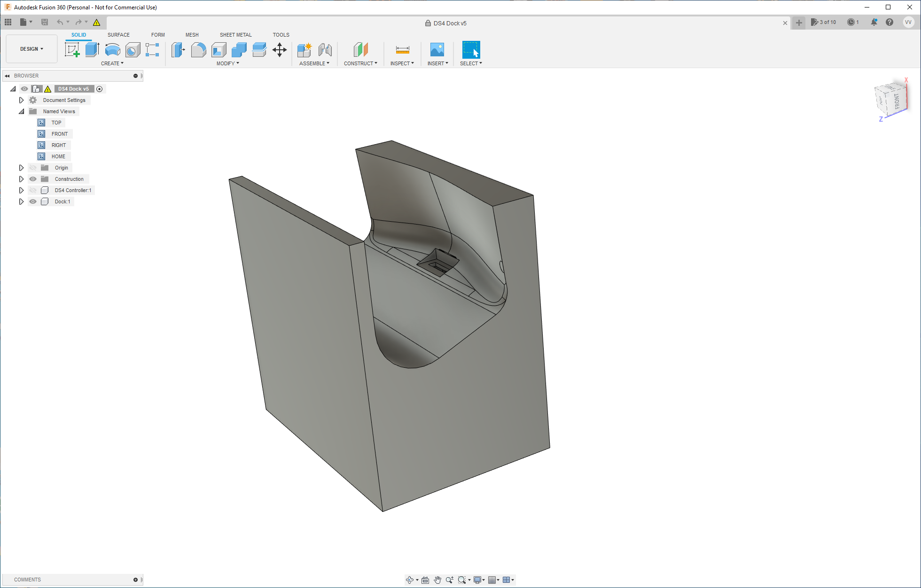Select the Shell tool
921x588 pixels.
[x=219, y=49]
